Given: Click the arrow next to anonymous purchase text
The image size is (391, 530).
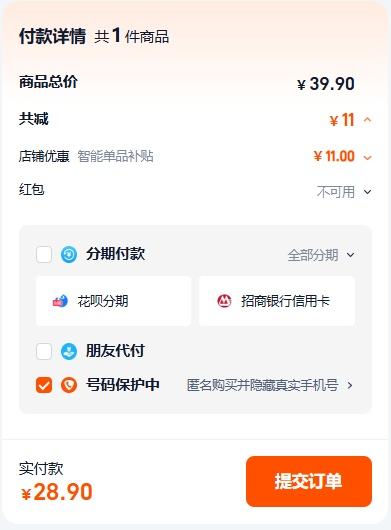Looking at the screenshot, I should 350,385.
